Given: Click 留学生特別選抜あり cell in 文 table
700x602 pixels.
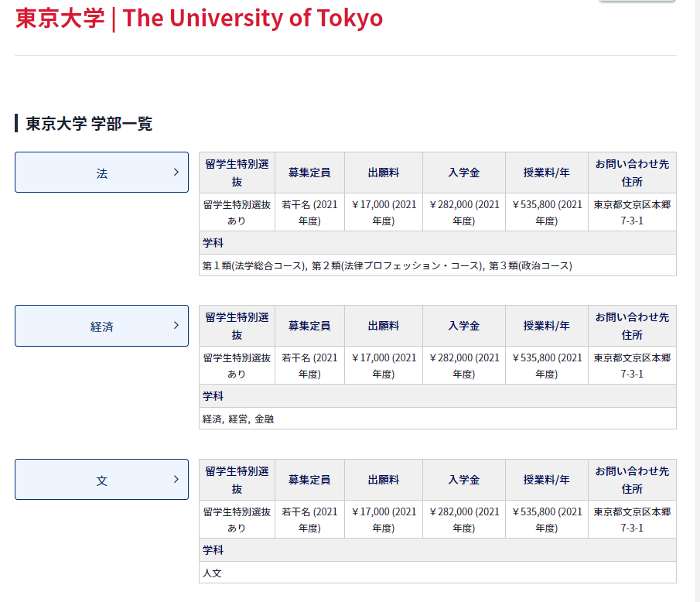Looking at the screenshot, I should (237, 520).
